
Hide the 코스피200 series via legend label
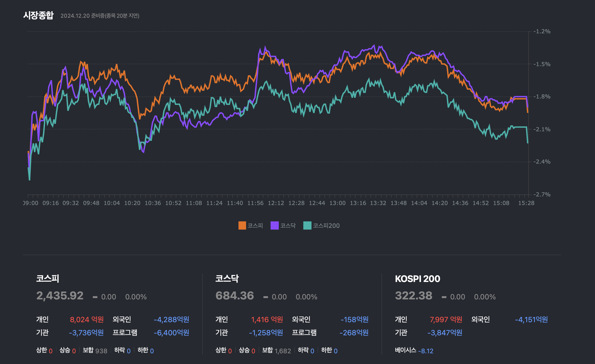[326, 226]
